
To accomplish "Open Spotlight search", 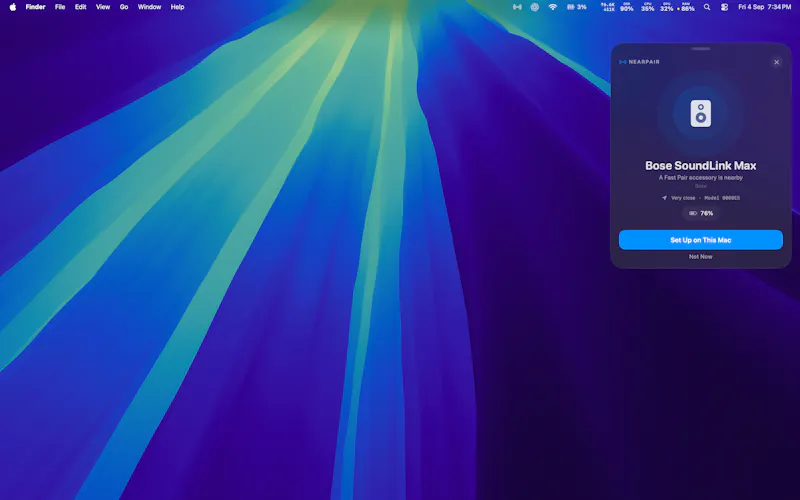I will click(707, 7).
